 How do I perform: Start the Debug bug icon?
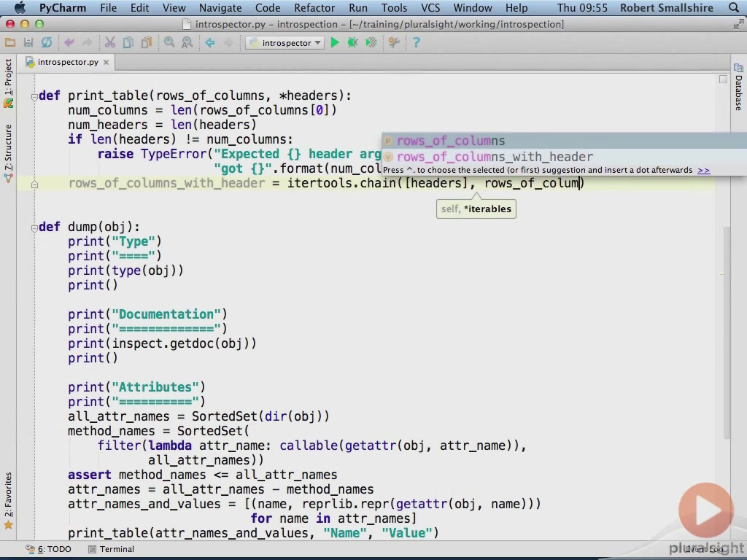point(353,43)
